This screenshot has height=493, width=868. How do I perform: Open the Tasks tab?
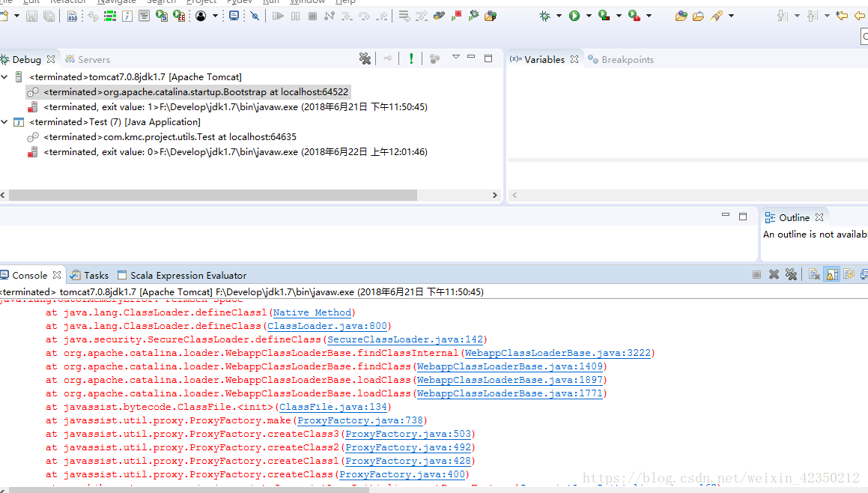(x=90, y=275)
